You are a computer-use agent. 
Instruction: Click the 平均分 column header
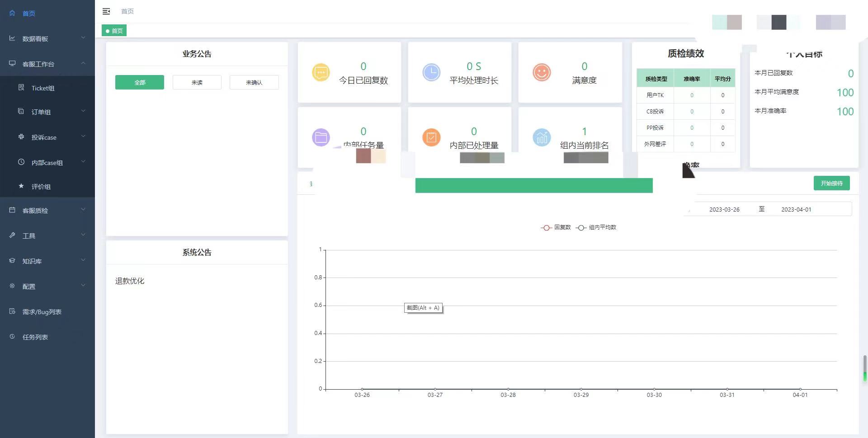(x=722, y=79)
